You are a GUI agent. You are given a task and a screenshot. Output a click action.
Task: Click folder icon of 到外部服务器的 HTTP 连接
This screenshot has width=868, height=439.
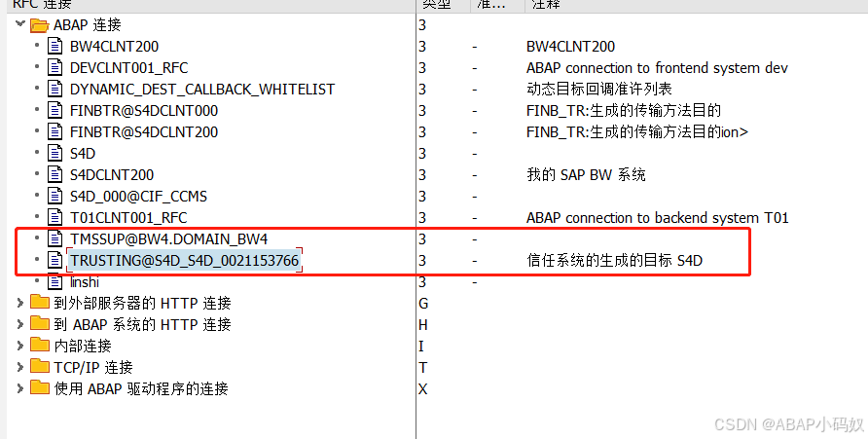(x=39, y=303)
